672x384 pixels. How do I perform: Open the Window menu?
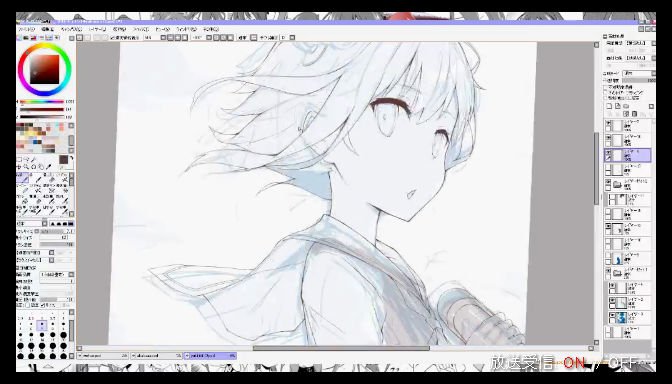coord(186,29)
